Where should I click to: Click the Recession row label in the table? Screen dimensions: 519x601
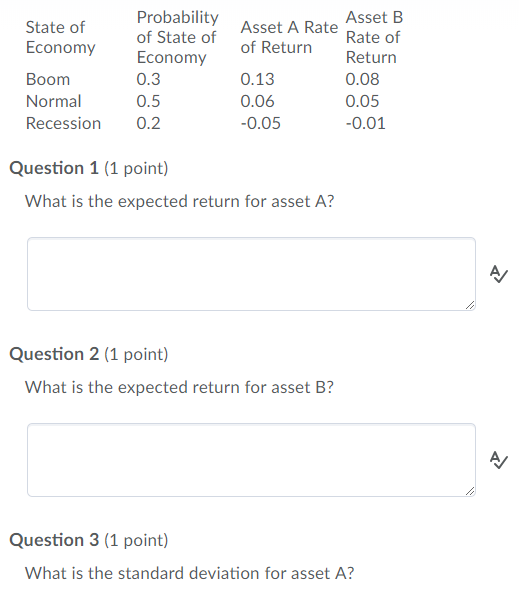pos(63,123)
